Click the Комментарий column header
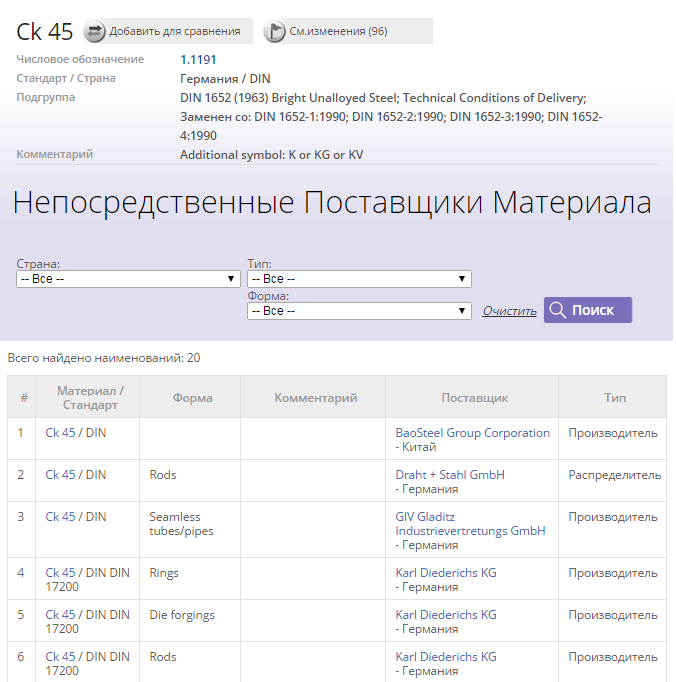This screenshot has height=682, width=676. tap(313, 398)
